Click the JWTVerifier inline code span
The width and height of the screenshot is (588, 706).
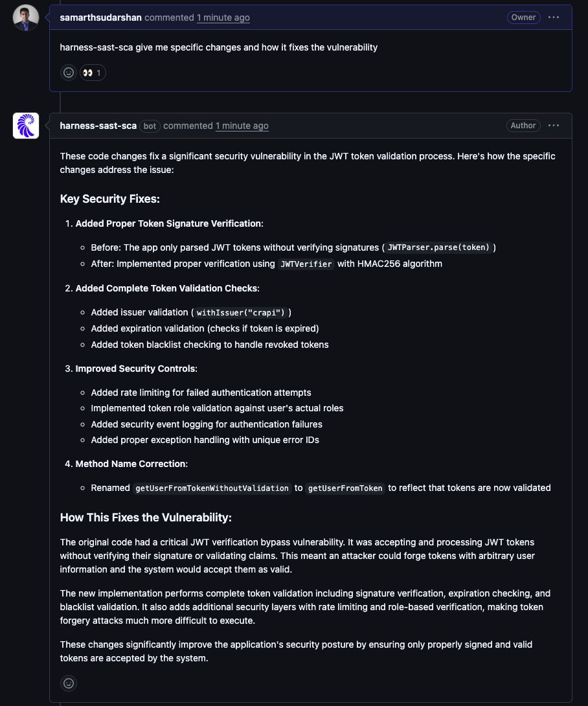click(x=305, y=264)
